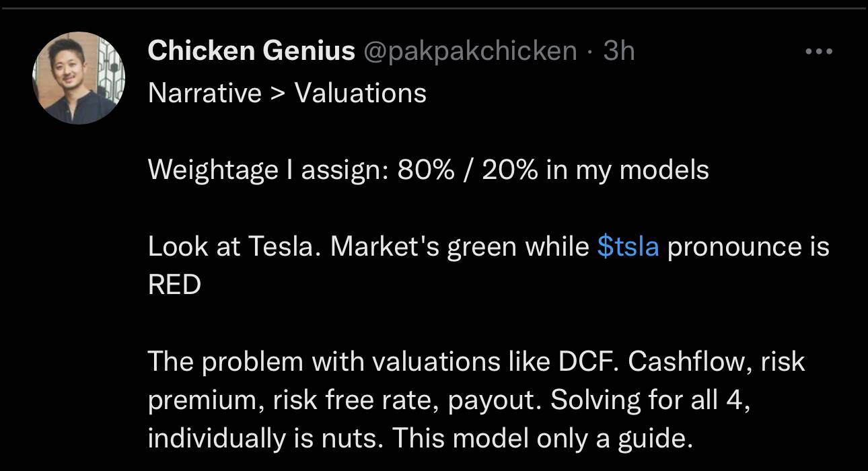Click the "Narrative > Valuations" line
The image size is (868, 471).
pos(287,93)
